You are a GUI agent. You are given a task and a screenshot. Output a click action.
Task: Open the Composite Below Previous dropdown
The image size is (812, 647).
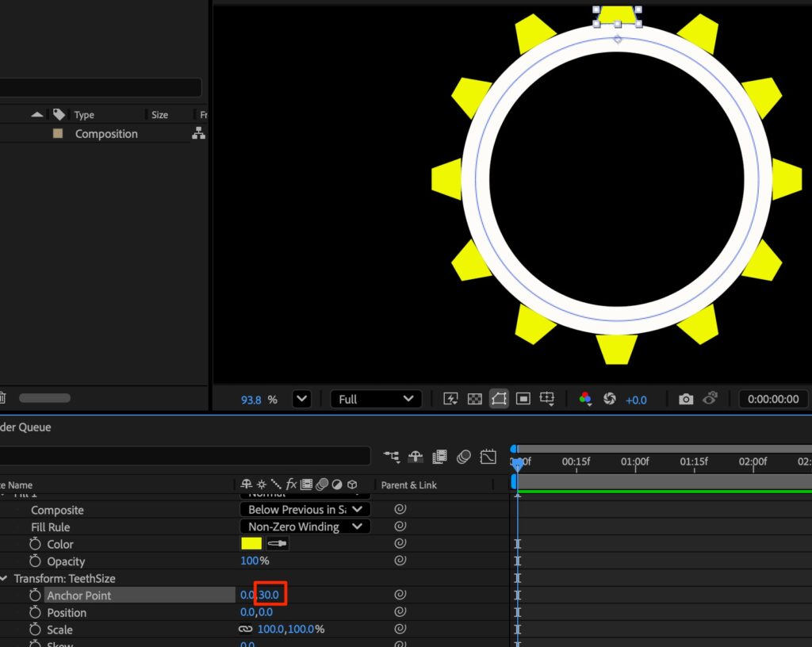pos(304,510)
